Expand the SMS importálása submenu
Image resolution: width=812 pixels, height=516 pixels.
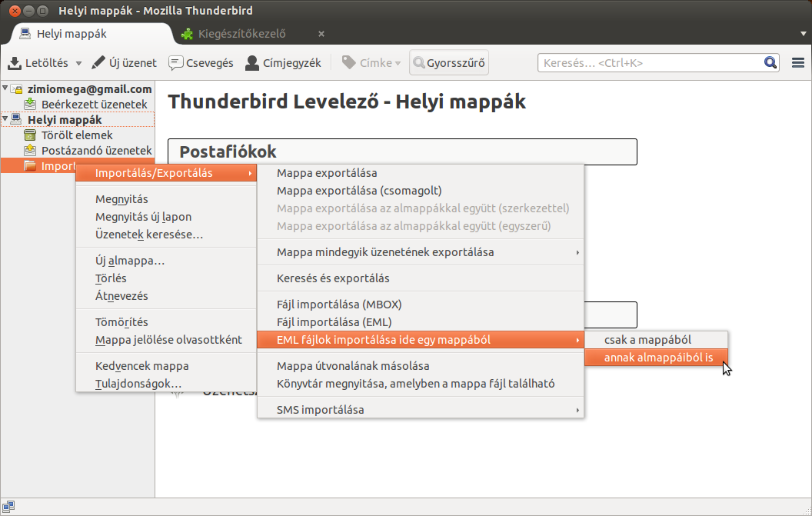421,409
